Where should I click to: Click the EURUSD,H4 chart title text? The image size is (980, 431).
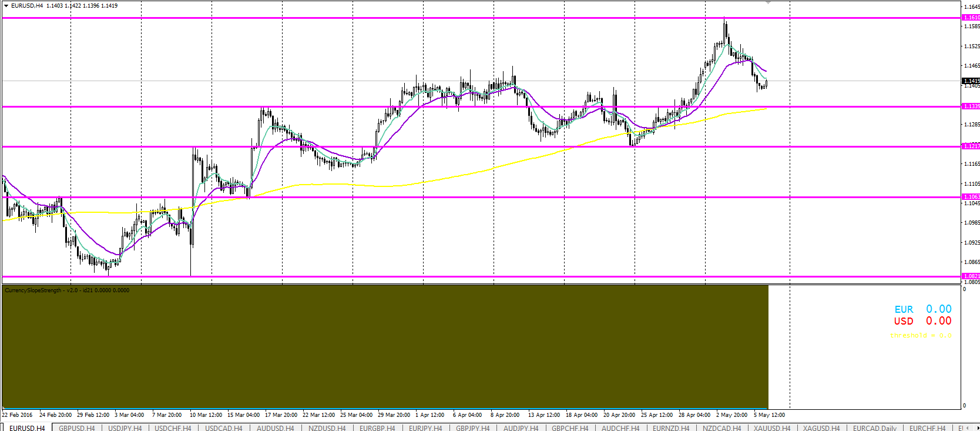pyautogui.click(x=27, y=6)
